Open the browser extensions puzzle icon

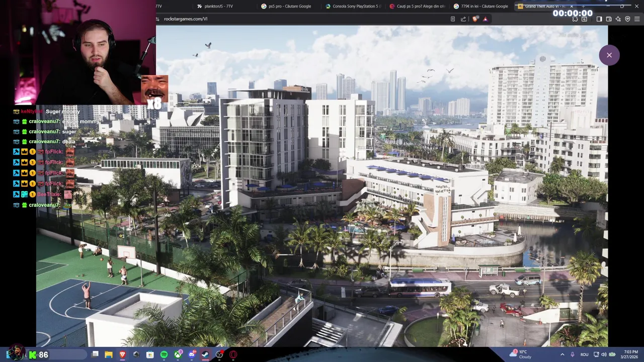[x=575, y=19]
